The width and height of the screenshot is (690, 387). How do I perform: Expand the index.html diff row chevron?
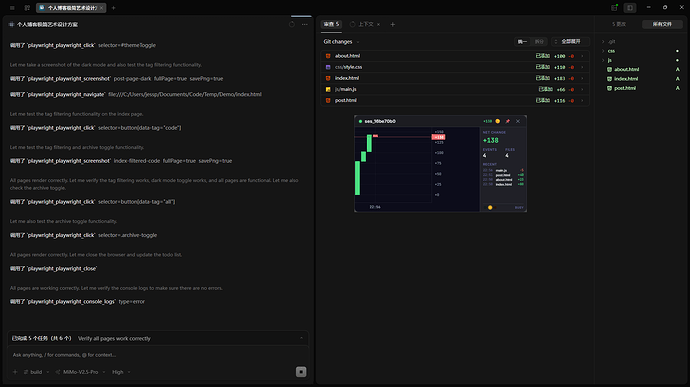tap(582, 78)
